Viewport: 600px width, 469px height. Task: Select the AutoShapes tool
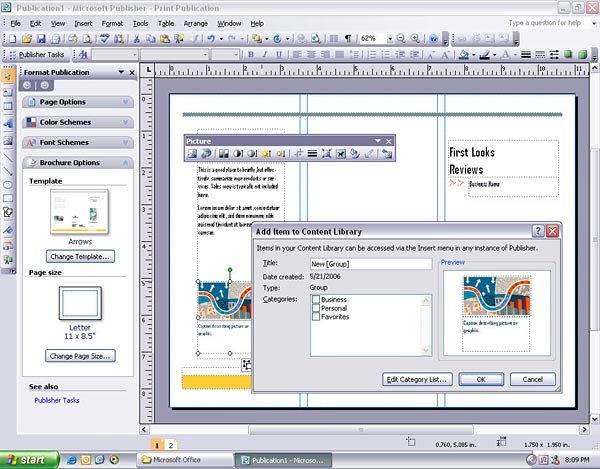point(8,212)
